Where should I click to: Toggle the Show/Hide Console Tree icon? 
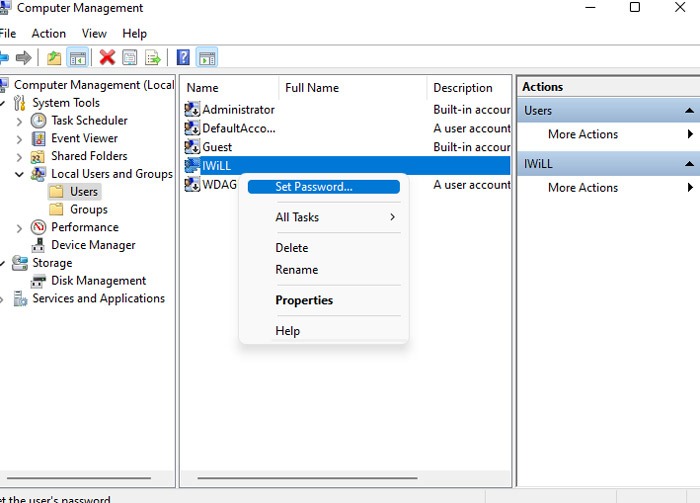pos(77,58)
